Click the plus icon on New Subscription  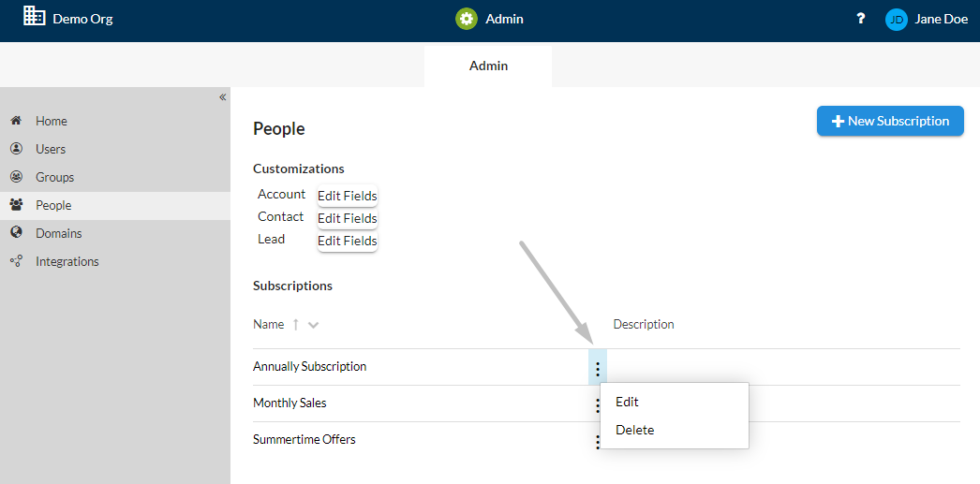point(839,121)
